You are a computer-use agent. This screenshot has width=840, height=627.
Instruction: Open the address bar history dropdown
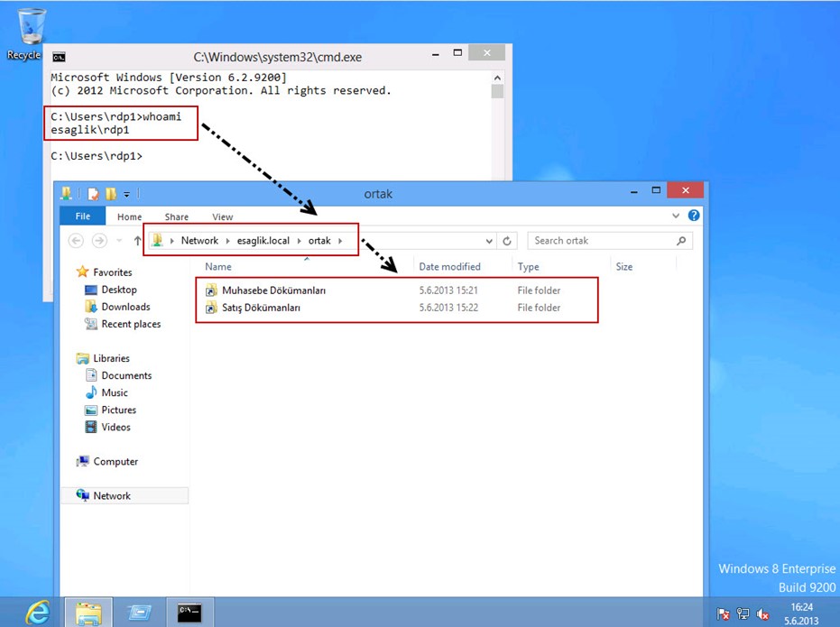point(489,242)
